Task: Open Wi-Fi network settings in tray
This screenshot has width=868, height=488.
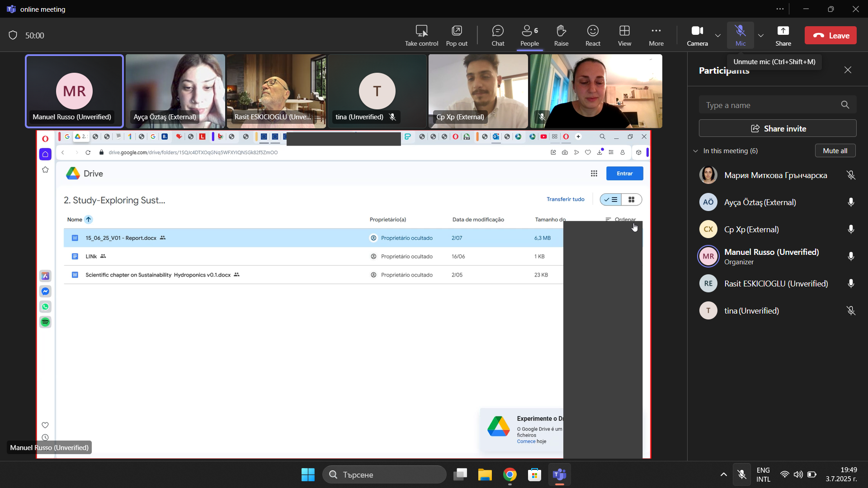Action: tap(784, 474)
